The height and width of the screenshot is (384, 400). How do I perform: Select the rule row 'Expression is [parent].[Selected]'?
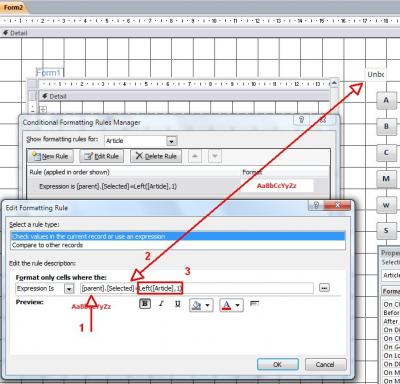click(178, 186)
